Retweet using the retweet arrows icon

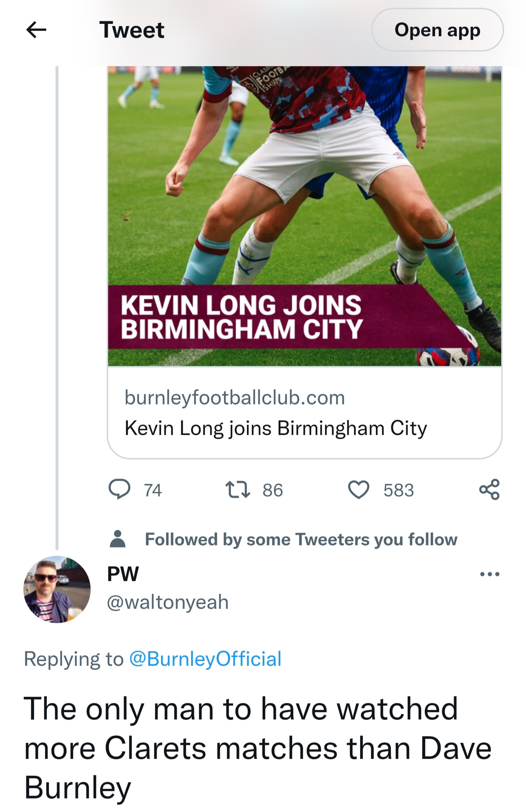238,490
